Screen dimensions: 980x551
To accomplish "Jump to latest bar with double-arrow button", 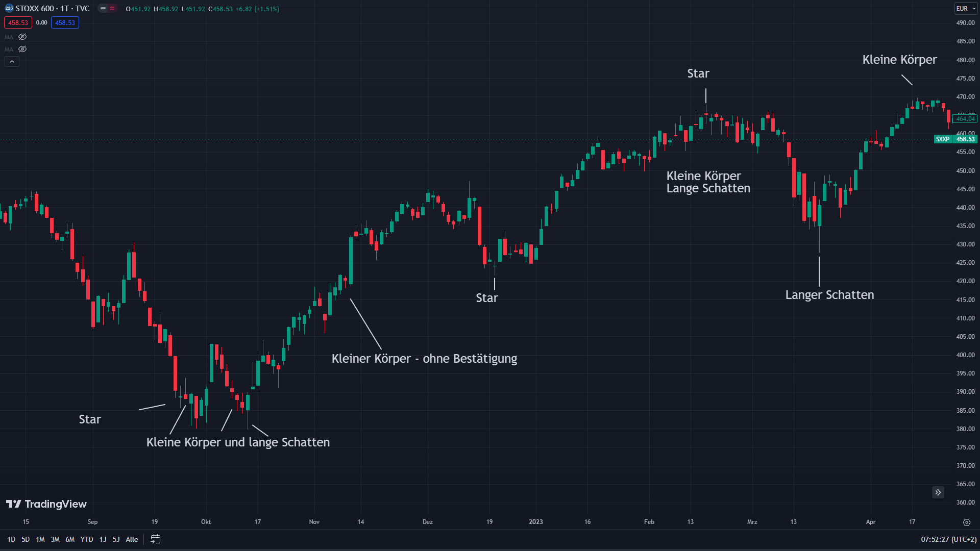I will point(938,492).
